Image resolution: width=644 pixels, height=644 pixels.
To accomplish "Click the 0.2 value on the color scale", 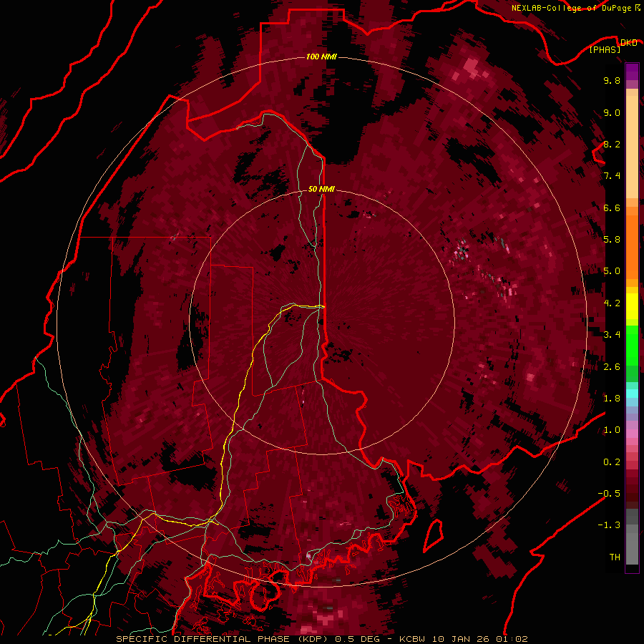I will coord(612,462).
